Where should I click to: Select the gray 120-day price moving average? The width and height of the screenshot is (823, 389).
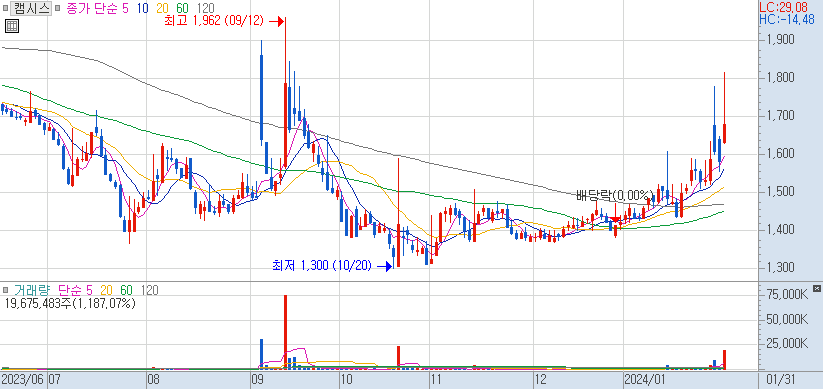pyautogui.click(x=206, y=8)
